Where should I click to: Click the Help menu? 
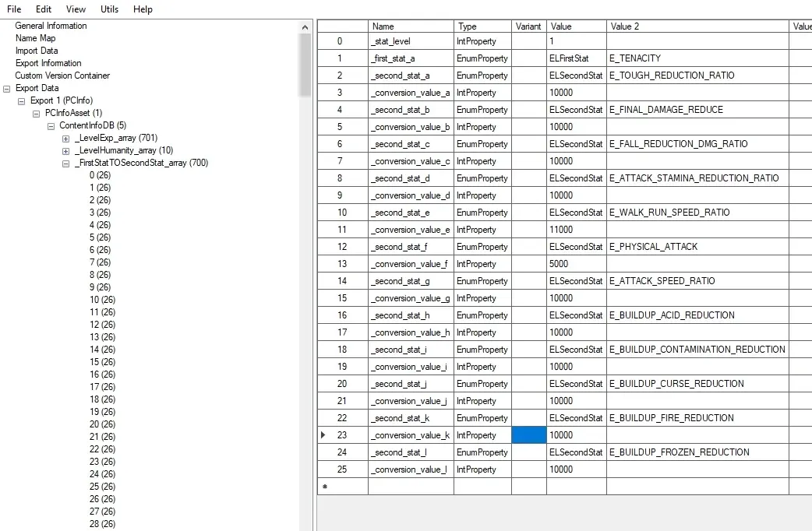[143, 9]
